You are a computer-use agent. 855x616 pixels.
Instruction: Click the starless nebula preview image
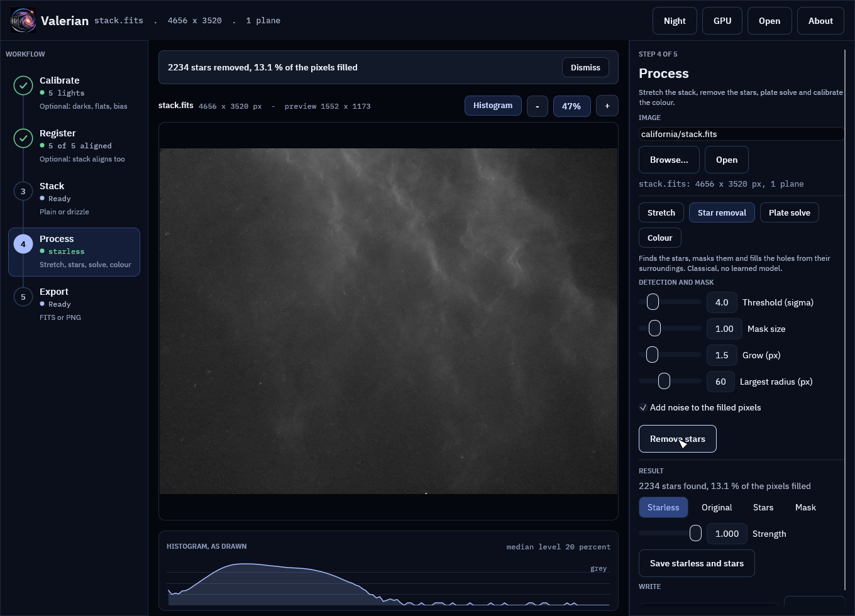[x=389, y=321]
